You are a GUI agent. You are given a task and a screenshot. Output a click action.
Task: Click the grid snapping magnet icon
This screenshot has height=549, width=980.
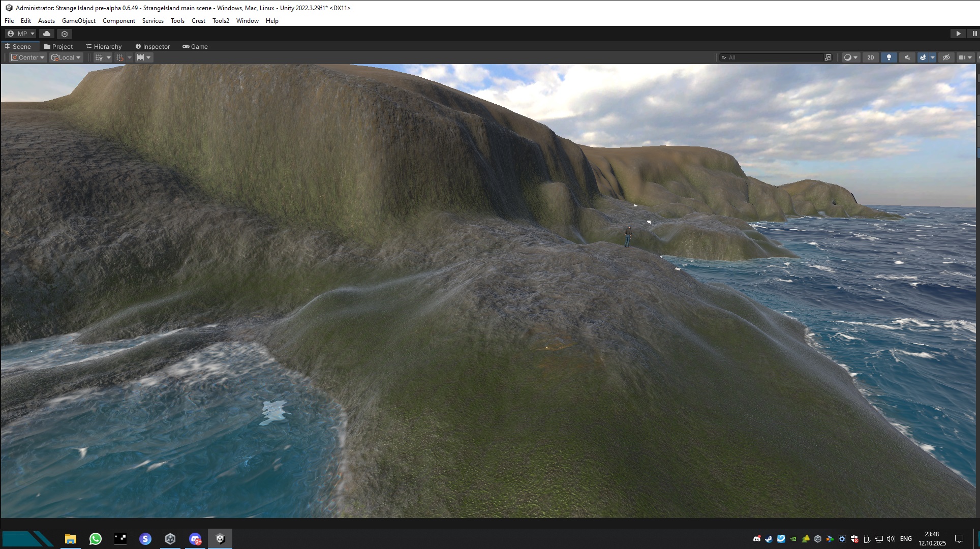click(120, 57)
